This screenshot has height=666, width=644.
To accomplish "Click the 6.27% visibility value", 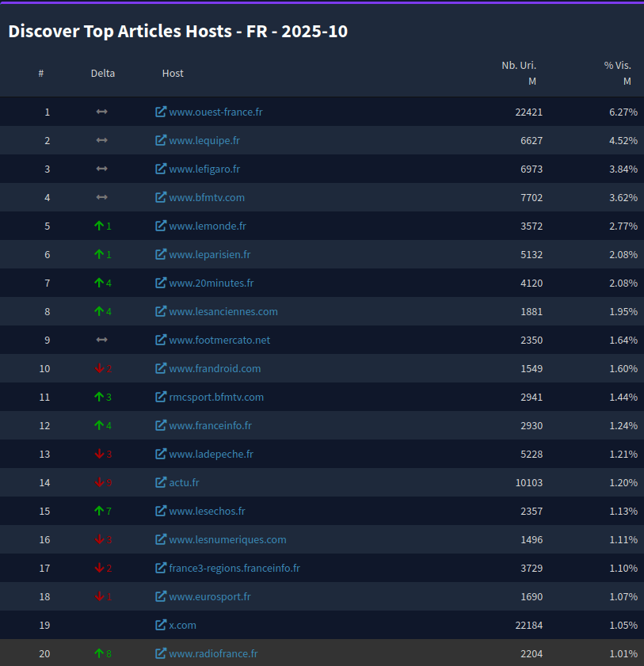I will point(623,112).
